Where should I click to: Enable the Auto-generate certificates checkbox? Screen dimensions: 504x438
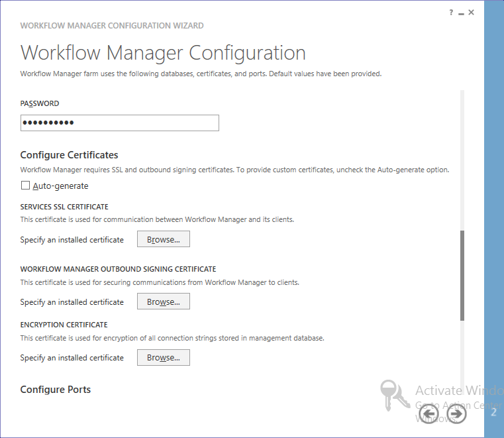coord(26,186)
